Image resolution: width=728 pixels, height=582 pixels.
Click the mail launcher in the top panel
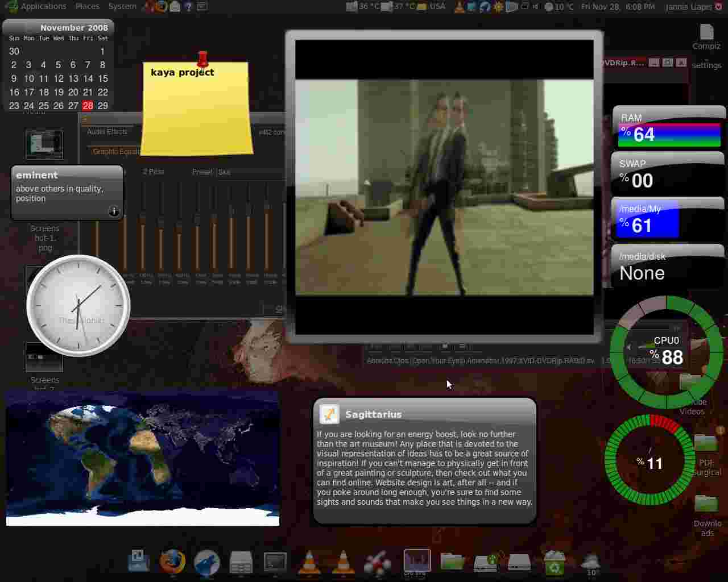pos(175,6)
